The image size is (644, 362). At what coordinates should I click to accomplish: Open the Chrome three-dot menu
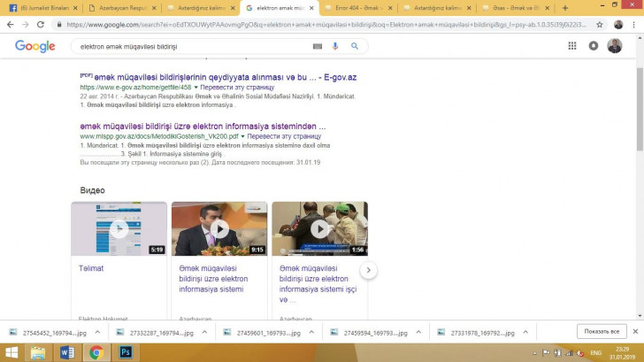634,25
